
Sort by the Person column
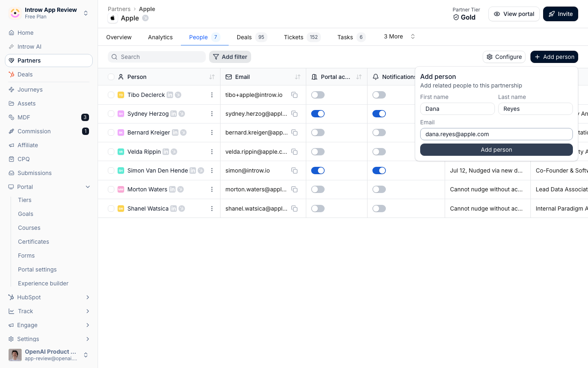point(212,77)
